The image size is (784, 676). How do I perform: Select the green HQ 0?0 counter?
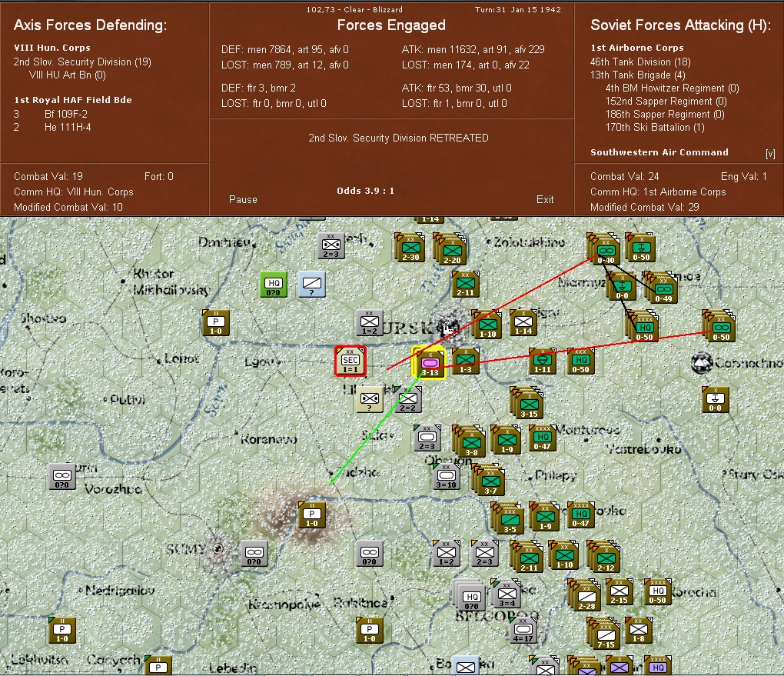point(274,285)
